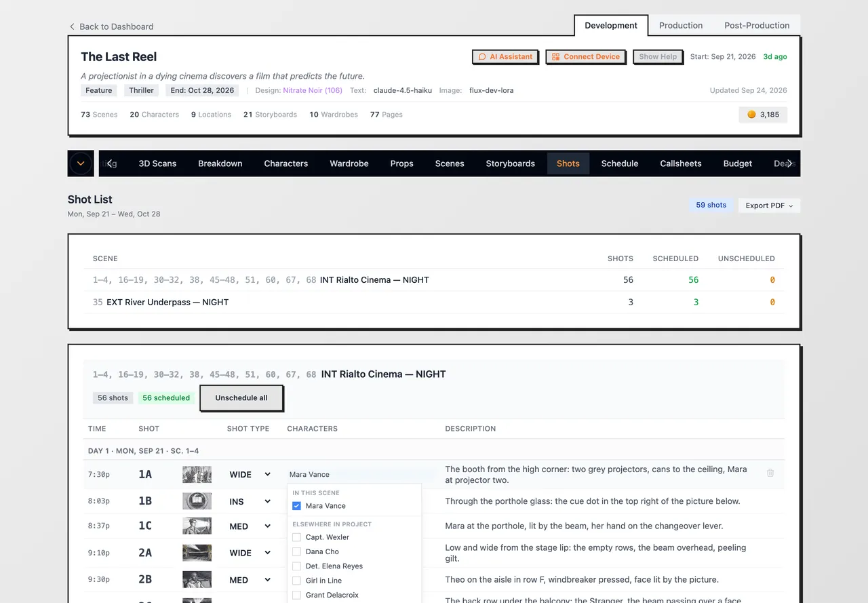View the thumbnail for shot 2A
Image resolution: width=868 pixels, height=603 pixels.
point(197,553)
